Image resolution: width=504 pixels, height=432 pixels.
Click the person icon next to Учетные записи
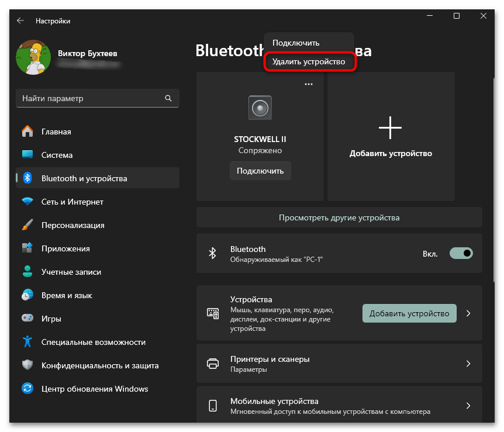(x=27, y=271)
